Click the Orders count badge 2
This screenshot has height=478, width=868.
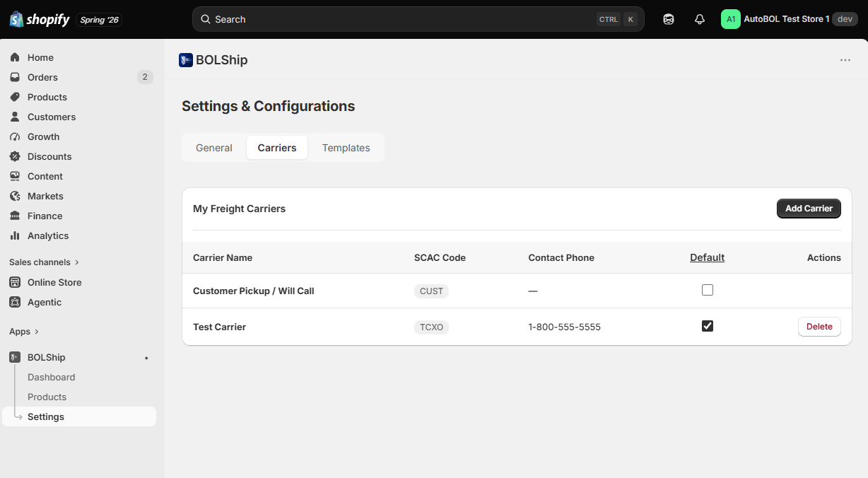145,77
